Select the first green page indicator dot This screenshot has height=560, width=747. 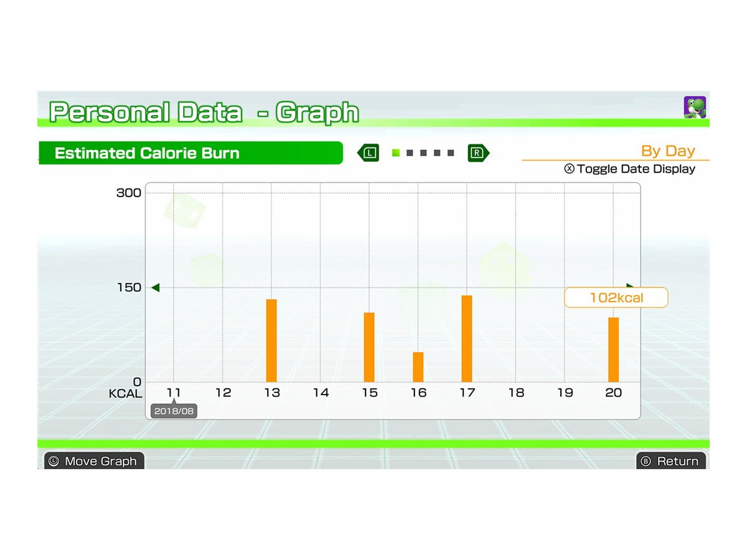[396, 153]
